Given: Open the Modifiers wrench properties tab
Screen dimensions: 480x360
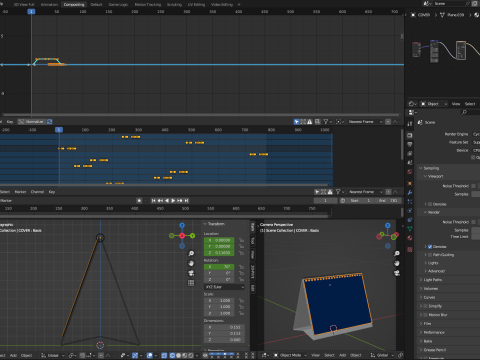Looking at the screenshot, I should [410, 193].
